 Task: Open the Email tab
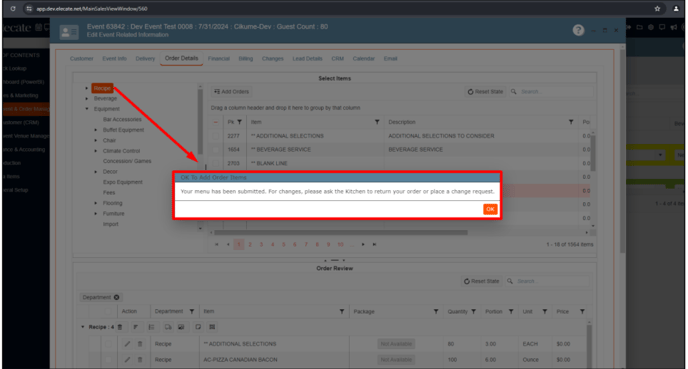pyautogui.click(x=390, y=59)
